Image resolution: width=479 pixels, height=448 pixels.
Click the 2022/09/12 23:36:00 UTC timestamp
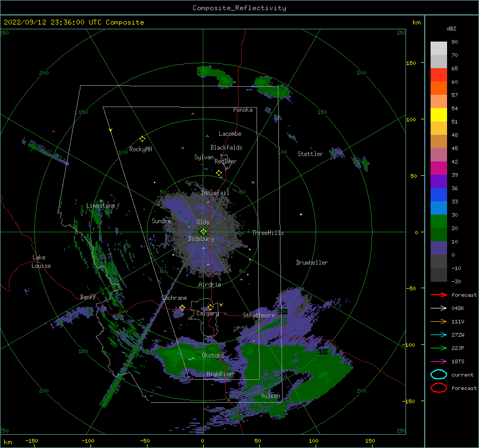click(x=73, y=22)
